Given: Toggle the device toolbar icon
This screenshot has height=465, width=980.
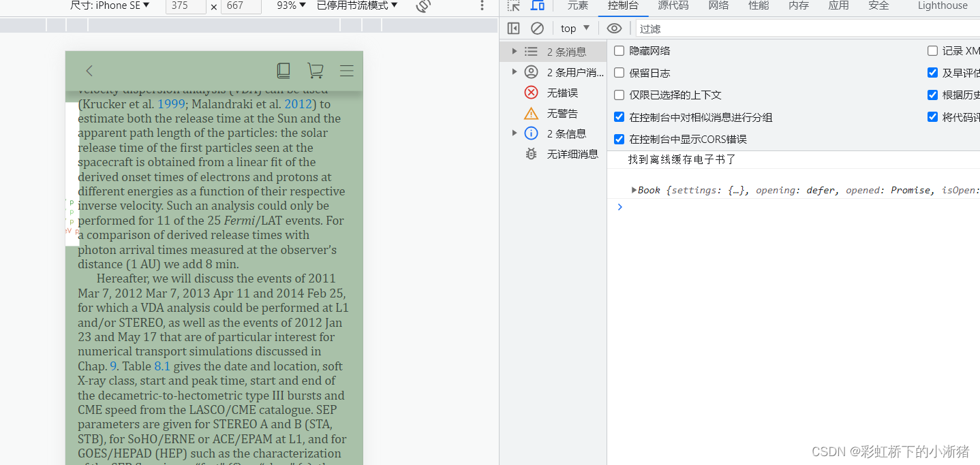Looking at the screenshot, I should coord(538,6).
